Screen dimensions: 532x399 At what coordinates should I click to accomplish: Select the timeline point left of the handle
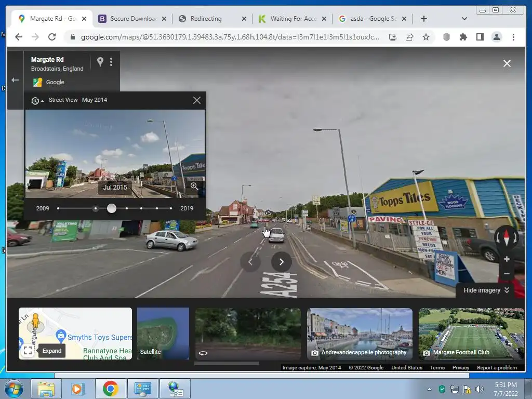pos(96,208)
